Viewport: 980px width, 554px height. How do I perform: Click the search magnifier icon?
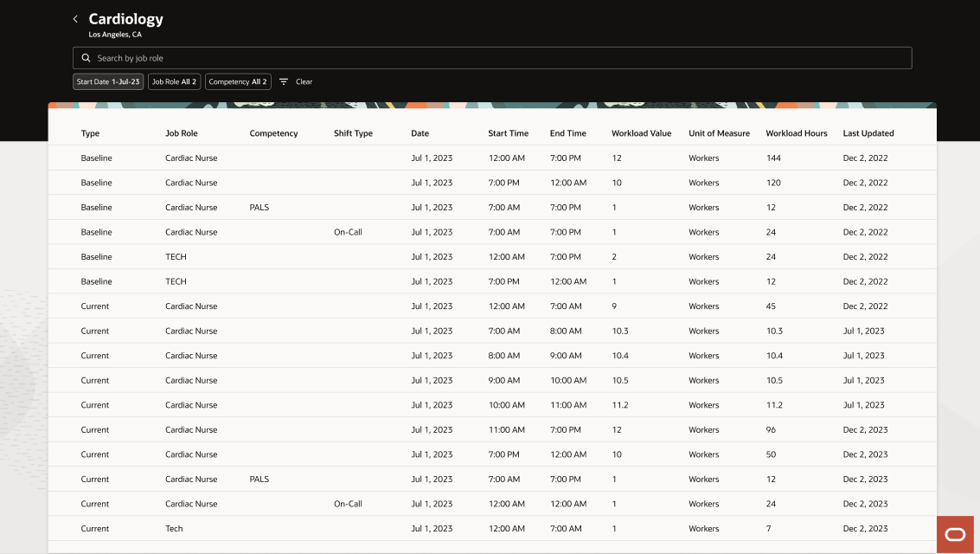click(x=86, y=57)
